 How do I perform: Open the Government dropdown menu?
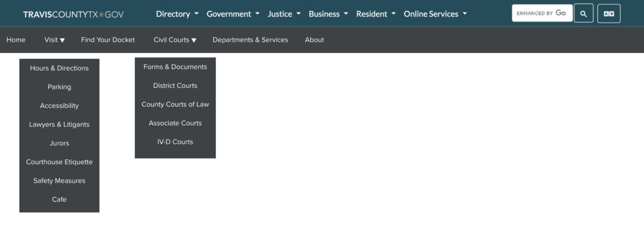pos(233,14)
